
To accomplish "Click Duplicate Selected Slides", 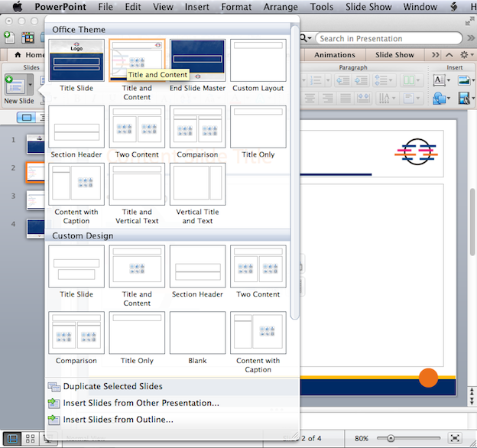I will 112,387.
